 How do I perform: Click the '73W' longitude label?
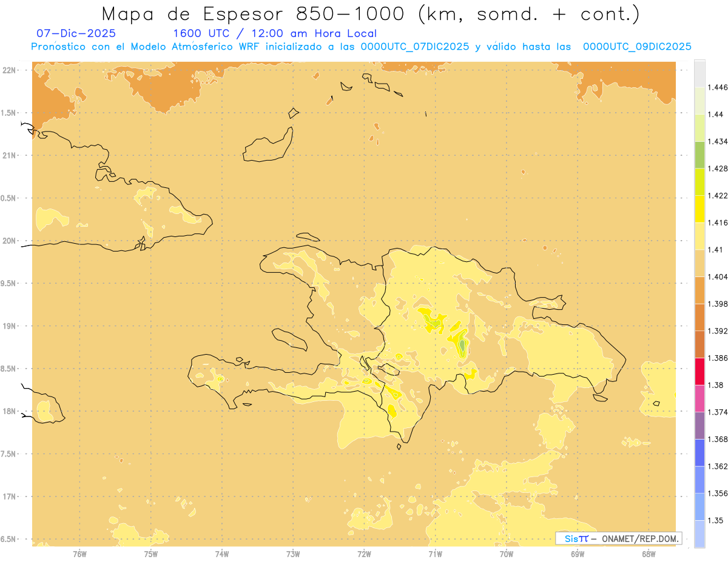tap(293, 554)
